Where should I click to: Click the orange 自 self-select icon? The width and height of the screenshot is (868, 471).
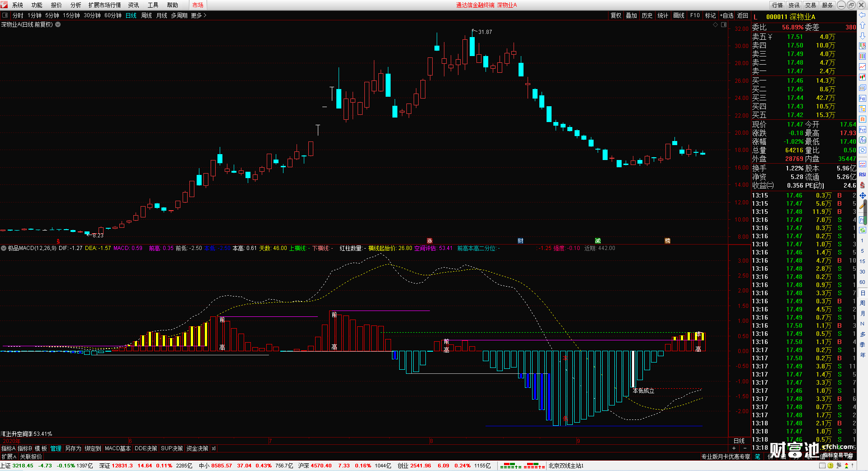click(863, 119)
